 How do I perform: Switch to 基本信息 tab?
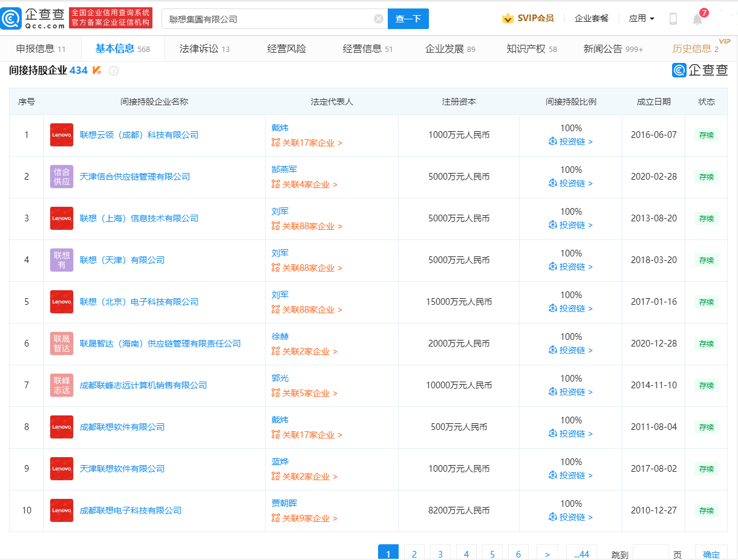122,49
